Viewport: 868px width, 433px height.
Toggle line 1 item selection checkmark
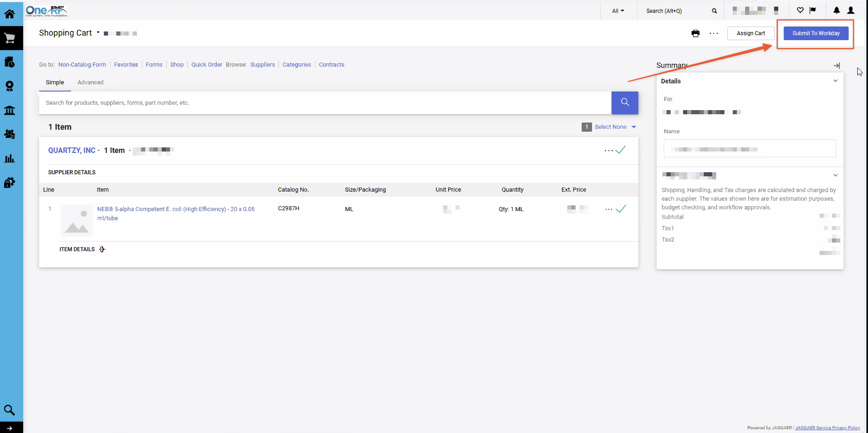coord(621,209)
